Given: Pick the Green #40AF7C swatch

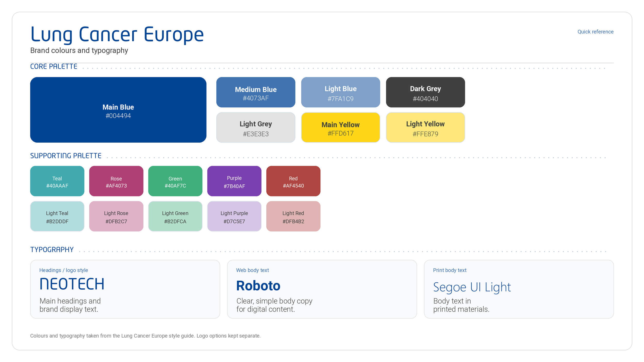Looking at the screenshot, I should tap(175, 181).
